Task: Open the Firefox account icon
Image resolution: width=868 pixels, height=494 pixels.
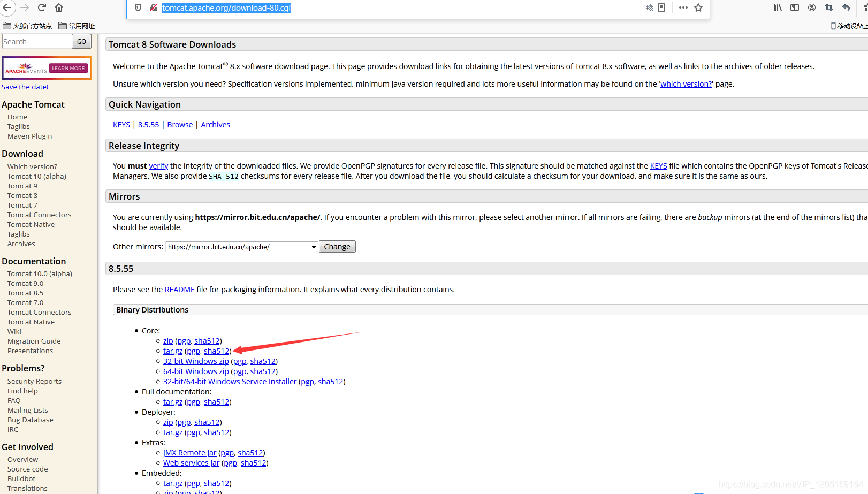Action: tap(812, 7)
